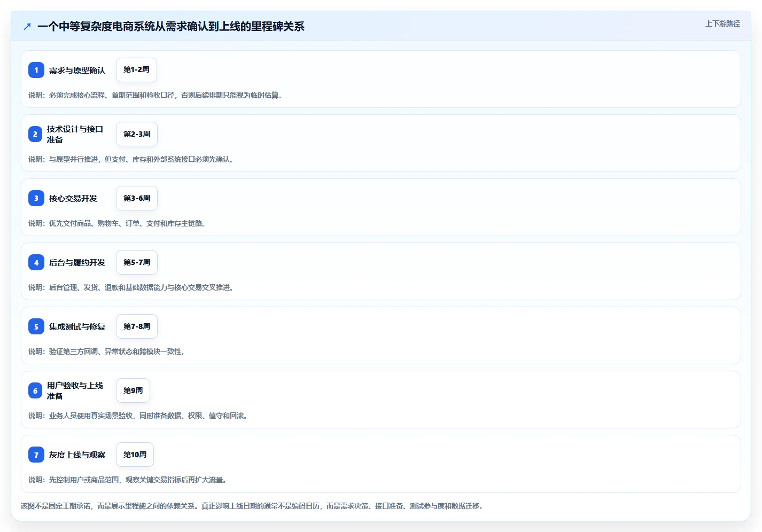The width and height of the screenshot is (762, 532).
Task: Click the main title about 电商系统里程碑关系
Action: coord(171,26)
